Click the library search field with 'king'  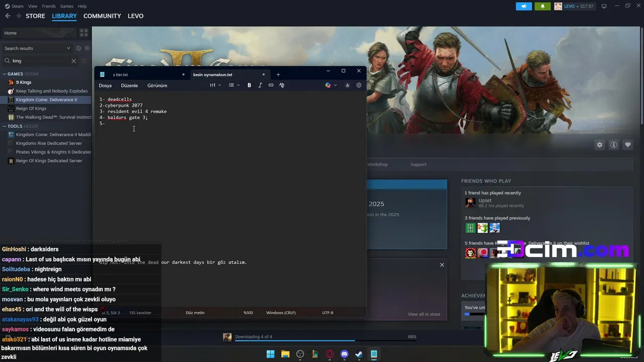click(x=40, y=61)
